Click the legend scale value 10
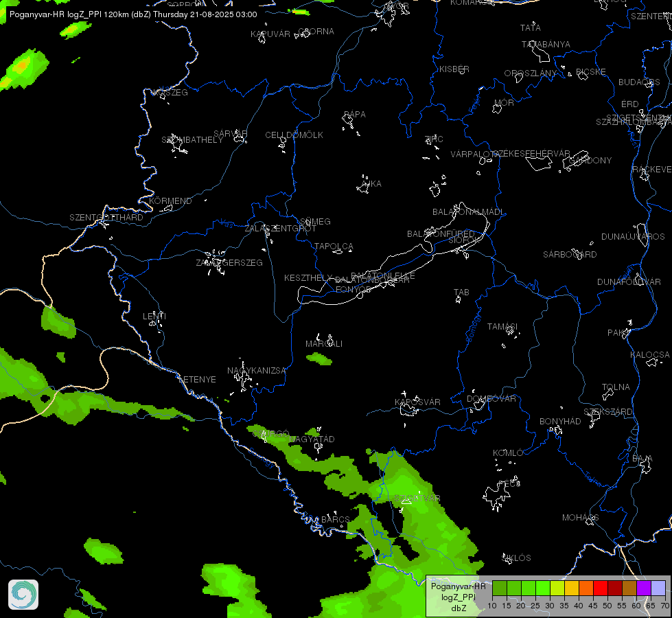672x618 pixels. tap(492, 606)
